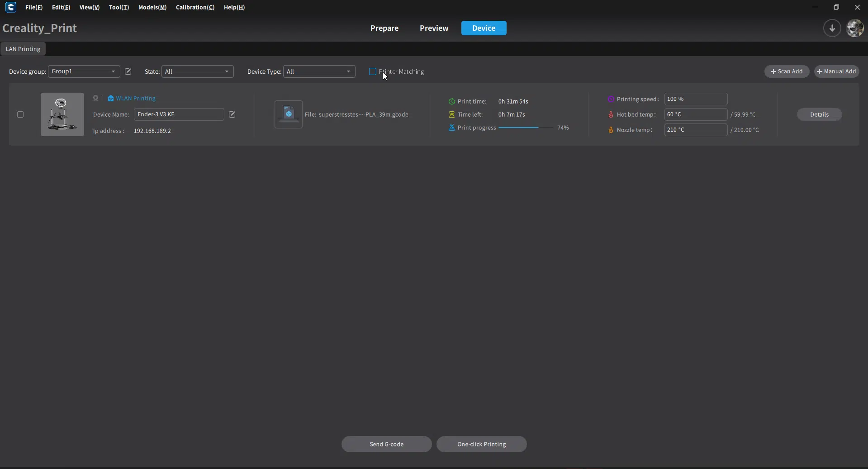The width and height of the screenshot is (868, 469).
Task: Click the Manual Add button
Action: 836,71
